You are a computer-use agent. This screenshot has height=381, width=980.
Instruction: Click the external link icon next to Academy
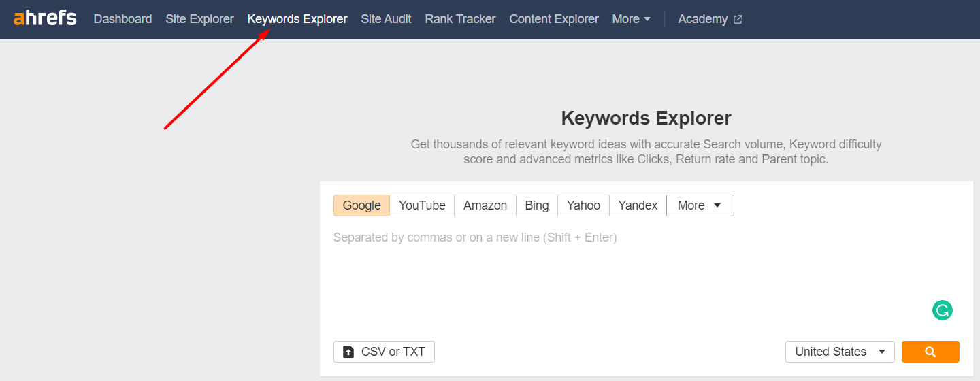738,20
